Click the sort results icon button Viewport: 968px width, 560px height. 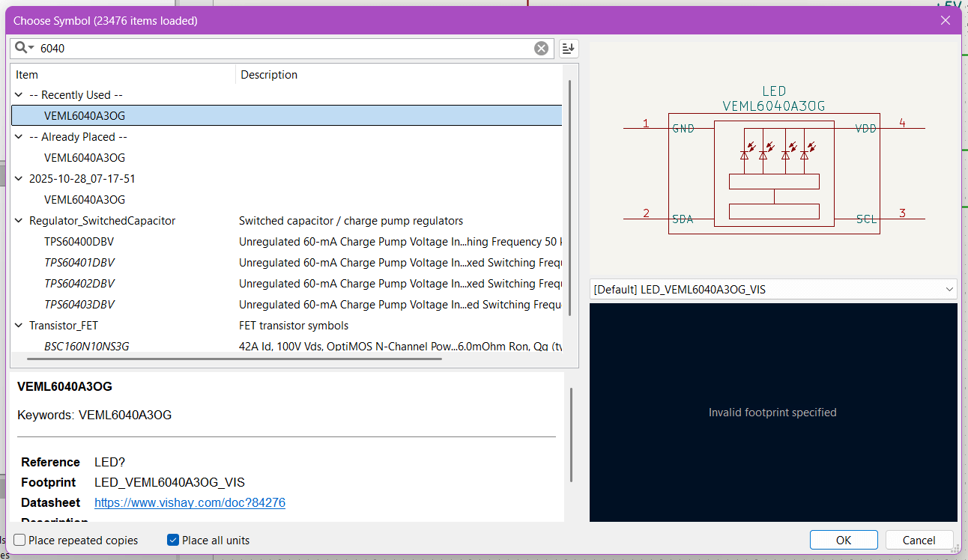click(x=569, y=49)
